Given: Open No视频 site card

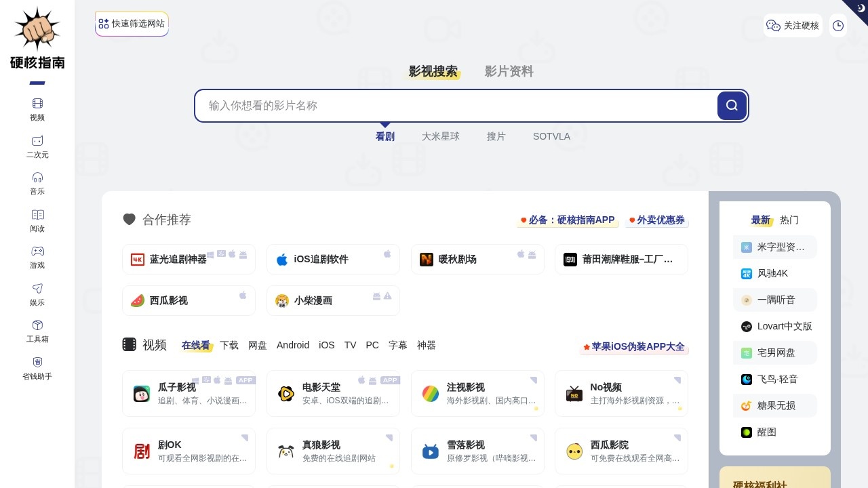Looking at the screenshot, I should pos(621,393).
